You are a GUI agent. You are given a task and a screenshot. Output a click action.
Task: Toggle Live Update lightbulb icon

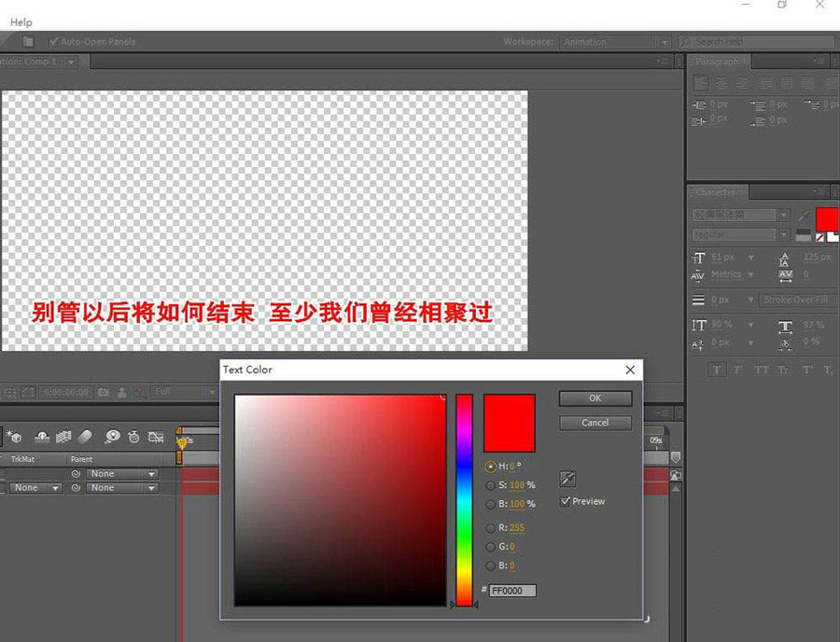coord(114,436)
